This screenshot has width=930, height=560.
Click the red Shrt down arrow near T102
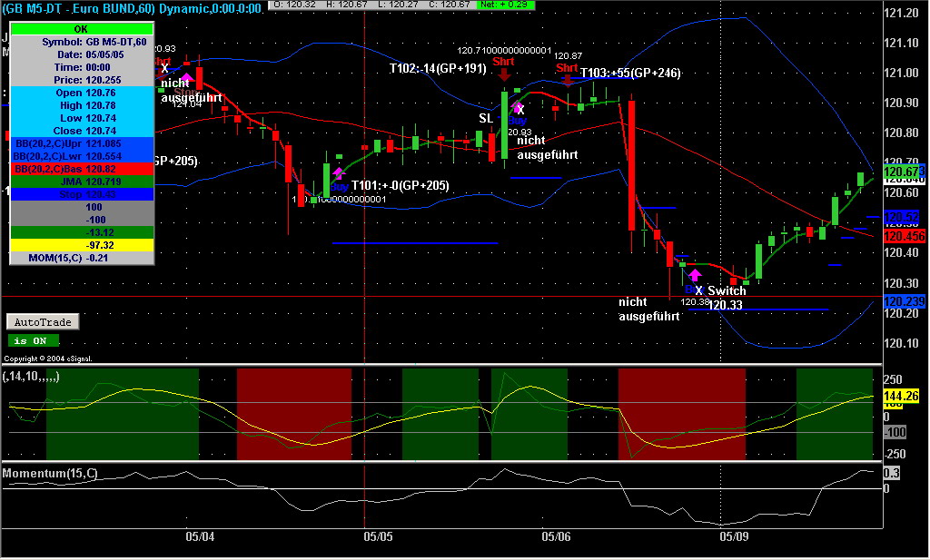tap(503, 74)
